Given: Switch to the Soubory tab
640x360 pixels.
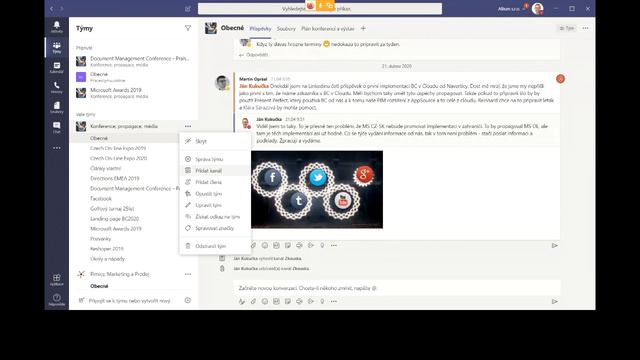Looking at the screenshot, I should coord(286,29).
